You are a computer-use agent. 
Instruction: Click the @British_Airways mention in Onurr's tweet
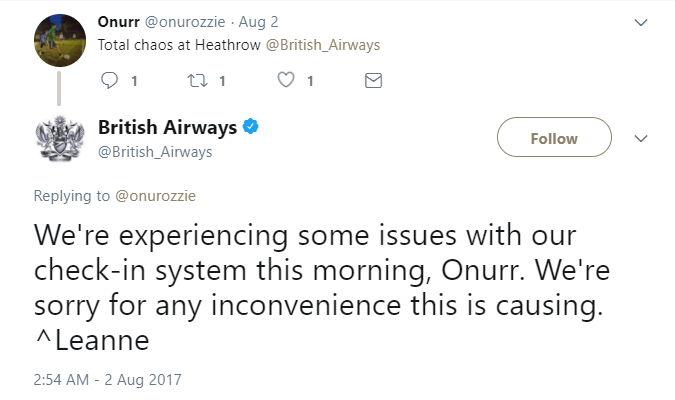(x=323, y=45)
